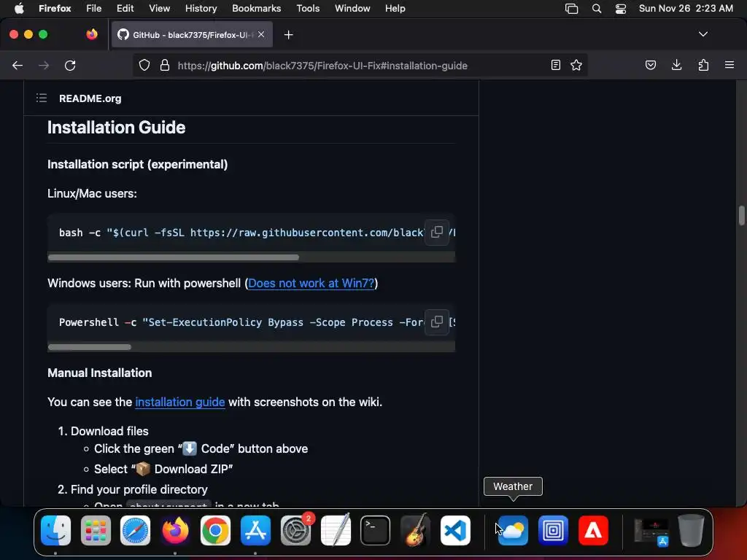747x560 pixels.
Task: Click the forward navigation arrow
Action: [x=44, y=65]
